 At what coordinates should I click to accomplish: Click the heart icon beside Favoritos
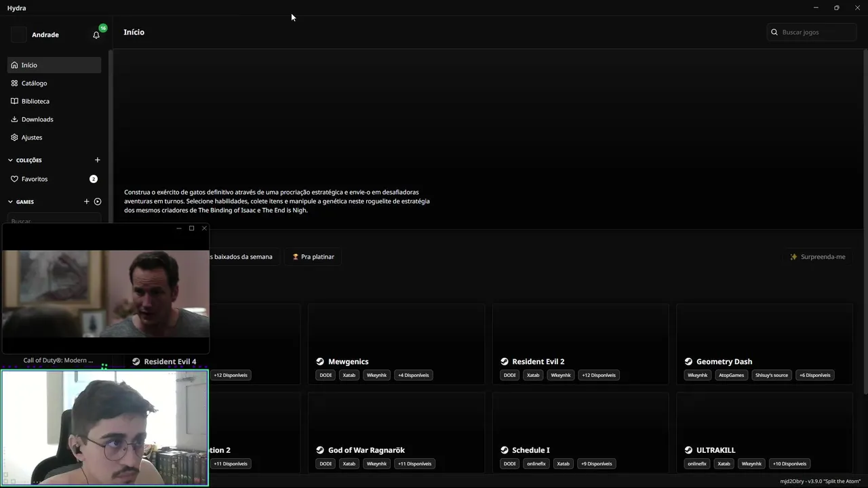[x=14, y=179]
